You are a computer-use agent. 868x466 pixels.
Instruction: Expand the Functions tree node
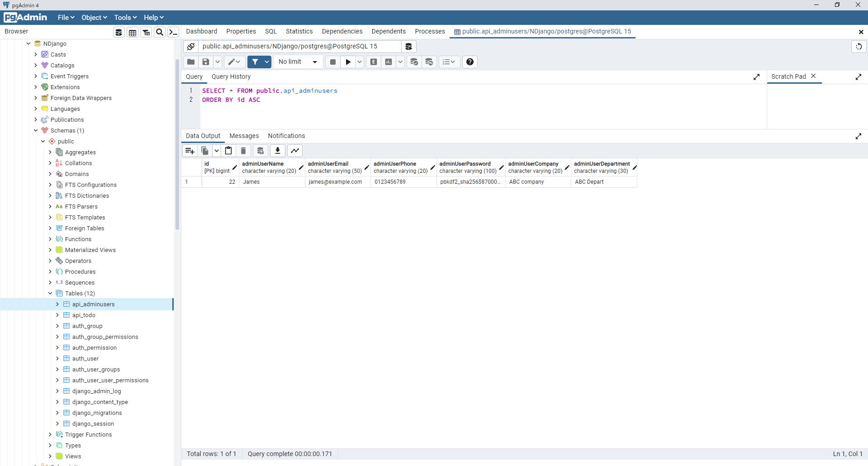50,239
